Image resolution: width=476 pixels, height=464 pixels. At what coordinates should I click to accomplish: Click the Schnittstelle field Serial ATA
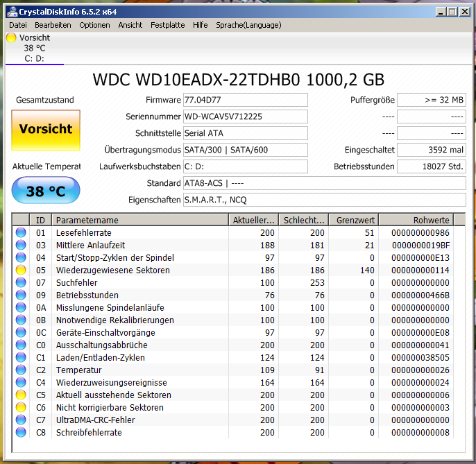(246, 133)
